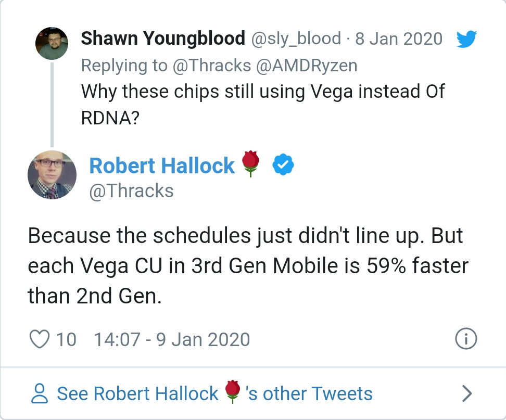This screenshot has width=506, height=420.
Task: Open Shawn Youngblood's profile picture
Action: 52,43
